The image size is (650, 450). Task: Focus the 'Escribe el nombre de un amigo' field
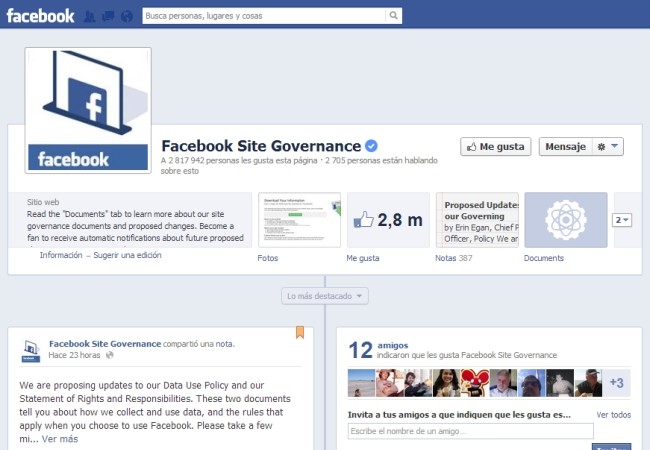click(471, 431)
